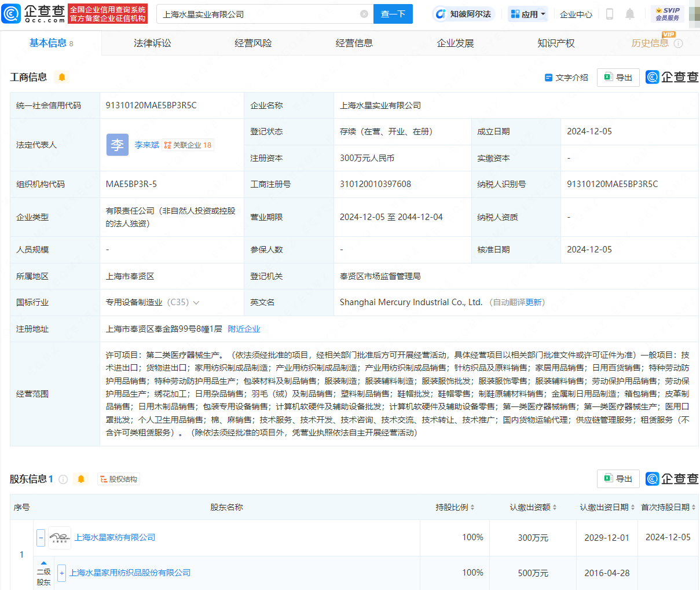The height and width of the screenshot is (590, 700).
Task: Clear the search box text
Action: pos(364,14)
